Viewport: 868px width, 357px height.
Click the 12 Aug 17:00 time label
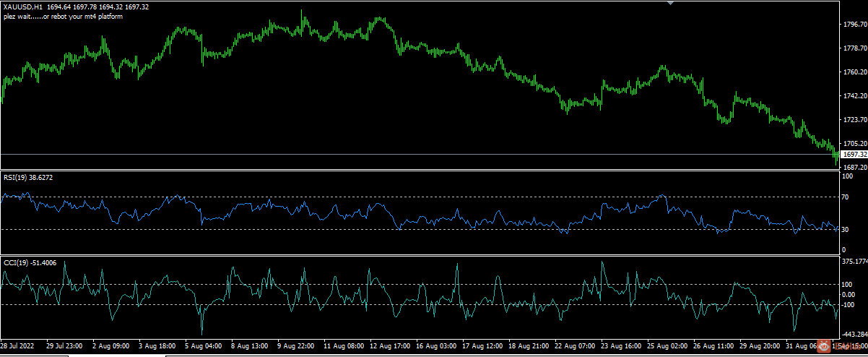(x=390, y=347)
